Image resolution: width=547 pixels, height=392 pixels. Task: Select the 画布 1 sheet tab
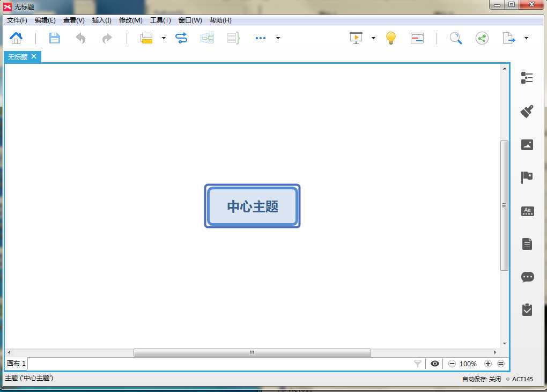point(17,364)
